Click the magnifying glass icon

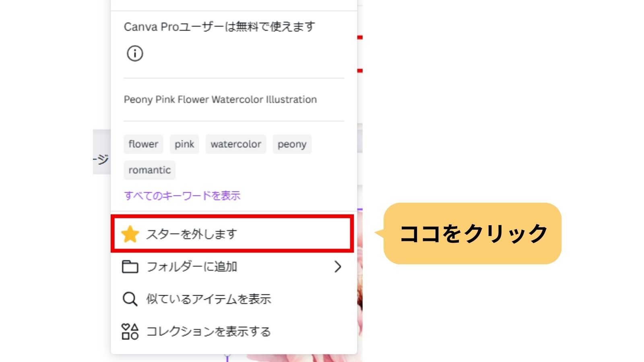point(130,299)
